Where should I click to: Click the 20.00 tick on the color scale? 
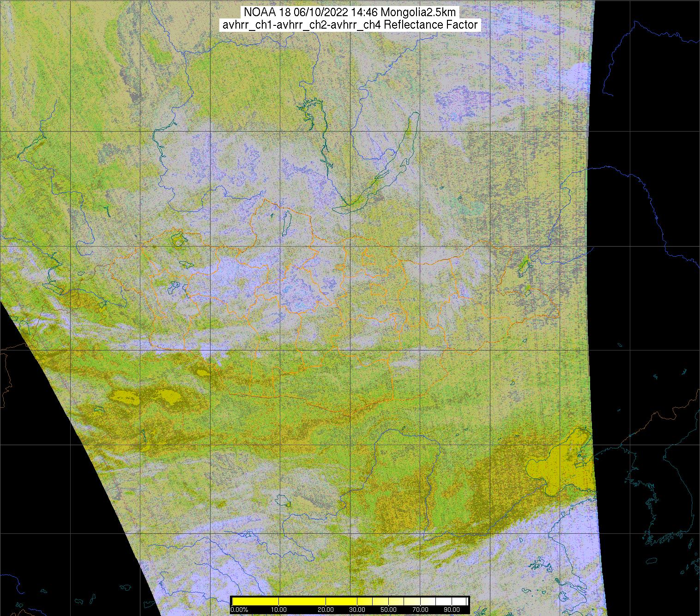coord(326,610)
